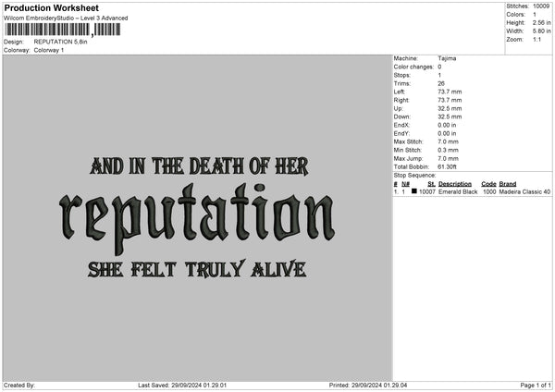Image resolution: width=555 pixels, height=392 pixels.
Task: Click the 'Design:' label
Action: [14, 42]
